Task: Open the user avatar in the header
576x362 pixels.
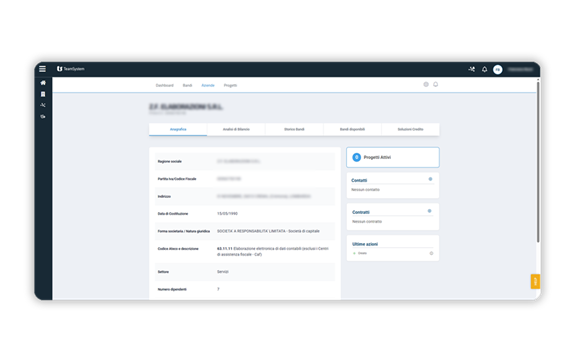Action: [x=498, y=69]
